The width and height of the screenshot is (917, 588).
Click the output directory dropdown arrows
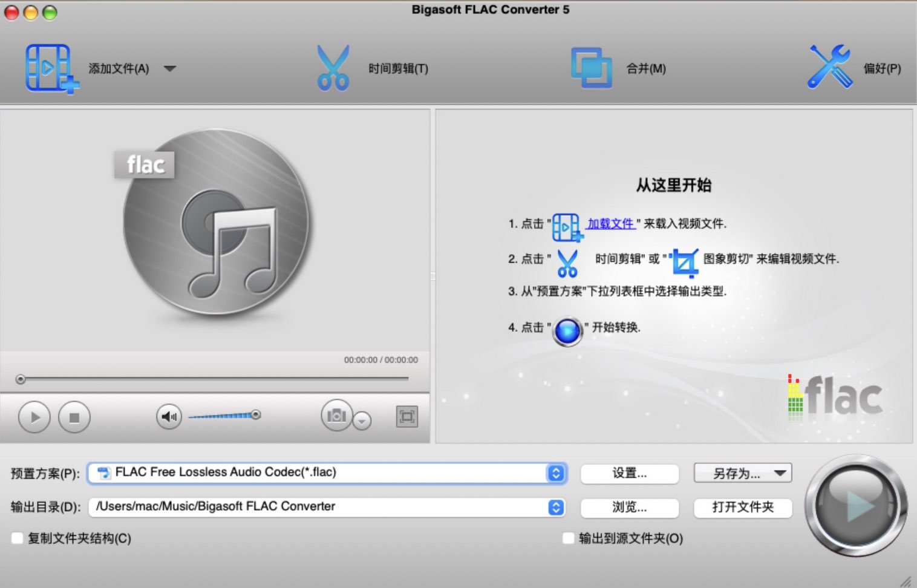(x=556, y=508)
